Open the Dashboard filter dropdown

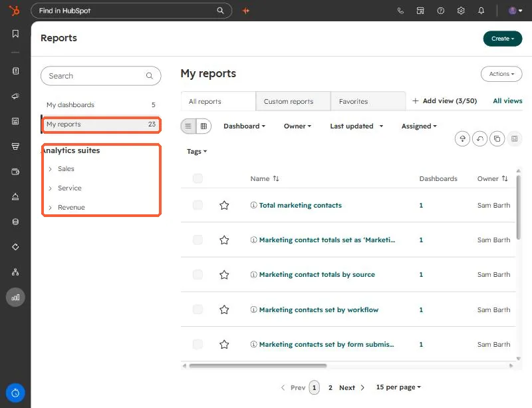pyautogui.click(x=244, y=126)
